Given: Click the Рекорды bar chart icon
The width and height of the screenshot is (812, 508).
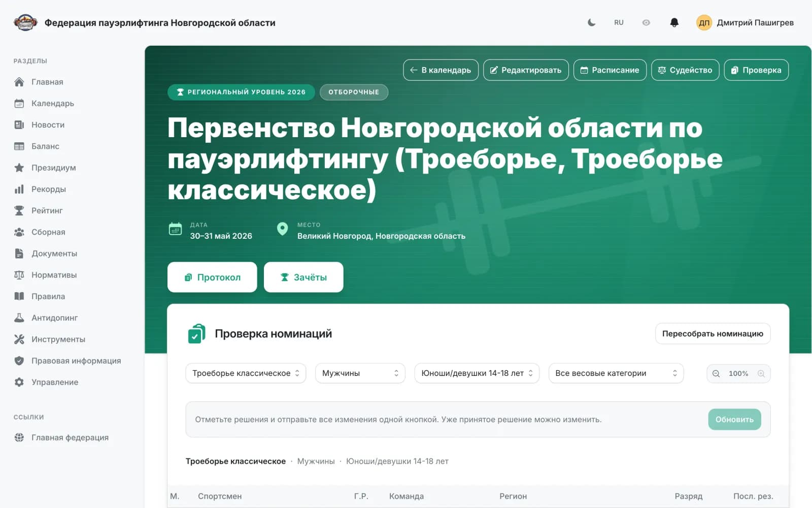Looking at the screenshot, I should [19, 189].
